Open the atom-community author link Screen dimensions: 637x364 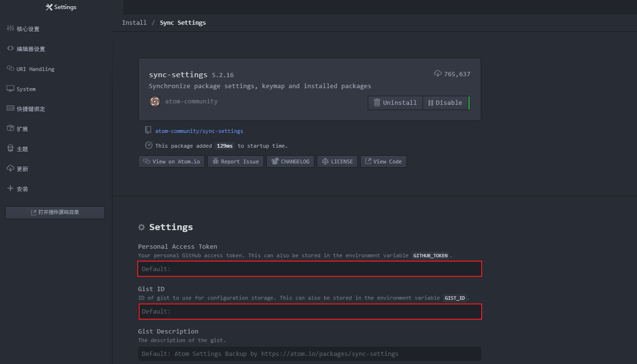point(192,101)
